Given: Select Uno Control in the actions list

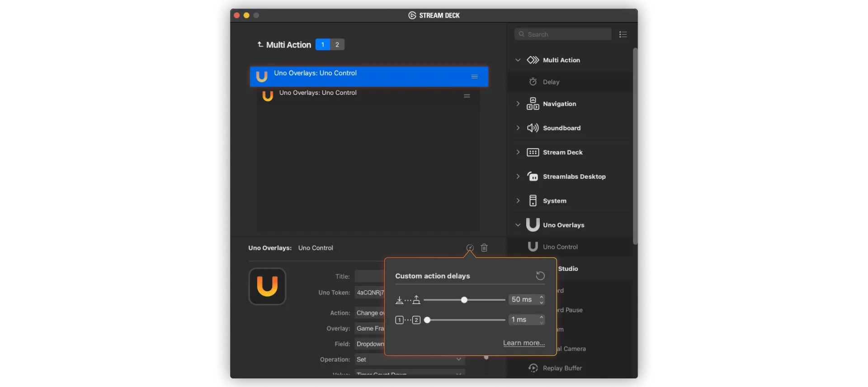Looking at the screenshot, I should pyautogui.click(x=570, y=247).
